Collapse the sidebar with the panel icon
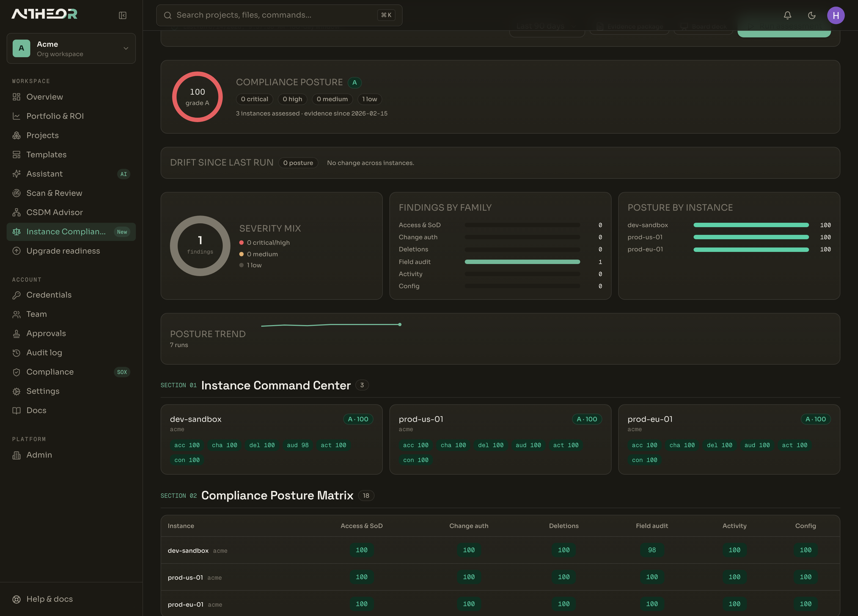Screen dimensions: 858x616 (x=123, y=15)
